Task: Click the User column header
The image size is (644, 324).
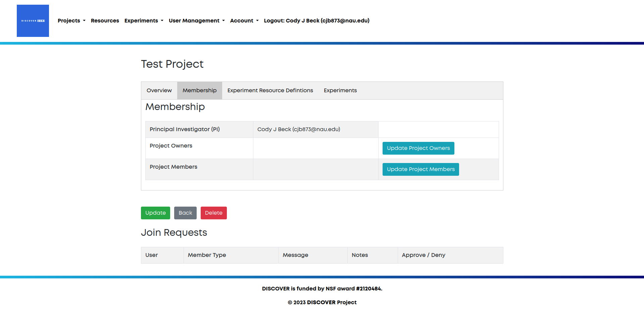Action: [162, 255]
